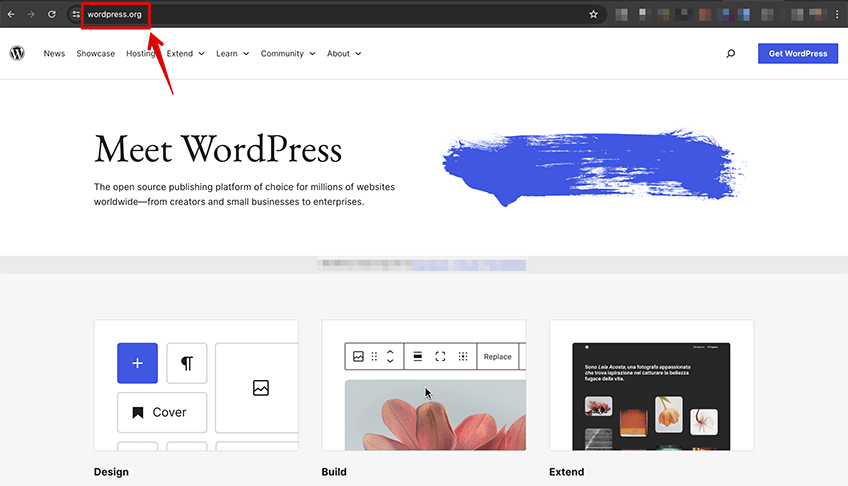This screenshot has width=848, height=486.
Task: Go back using the browser back arrow
Action: coord(11,15)
